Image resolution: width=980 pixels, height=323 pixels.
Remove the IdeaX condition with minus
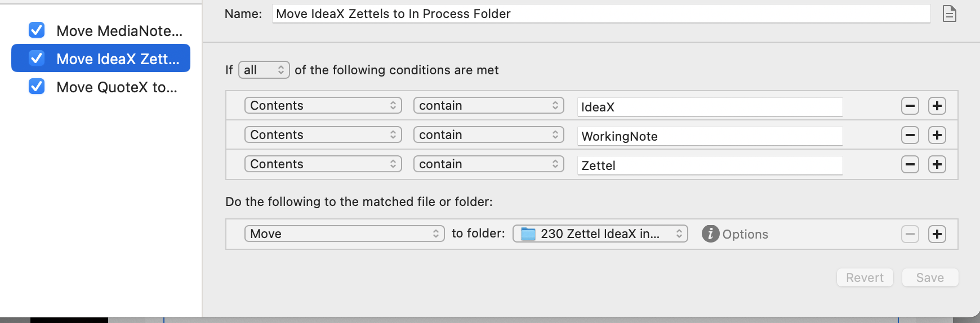click(x=910, y=106)
